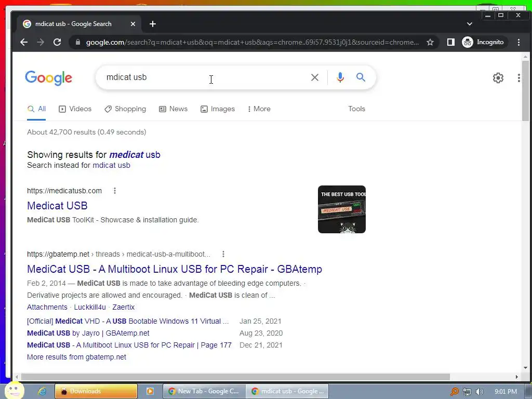Image resolution: width=532 pixels, height=399 pixels.
Task: Click the volume speaker tray icon
Action: 480,392
